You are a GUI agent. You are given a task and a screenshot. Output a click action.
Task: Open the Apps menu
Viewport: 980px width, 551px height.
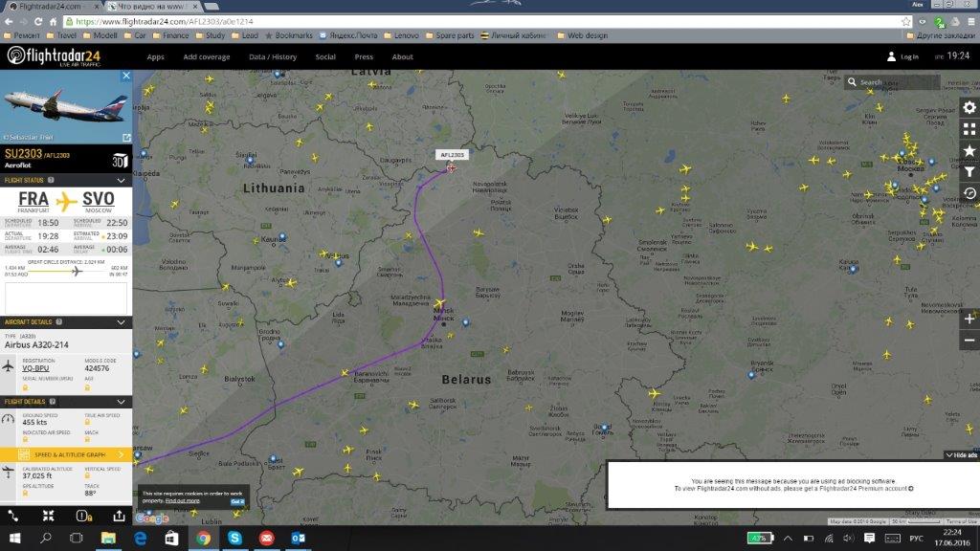156,56
